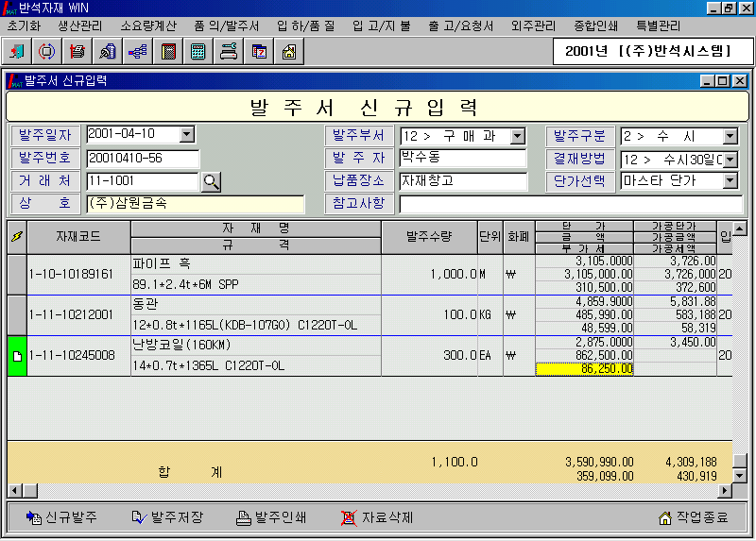The image size is (756, 541).
Task: Open the 발주일자 date dropdown
Action: (186, 135)
